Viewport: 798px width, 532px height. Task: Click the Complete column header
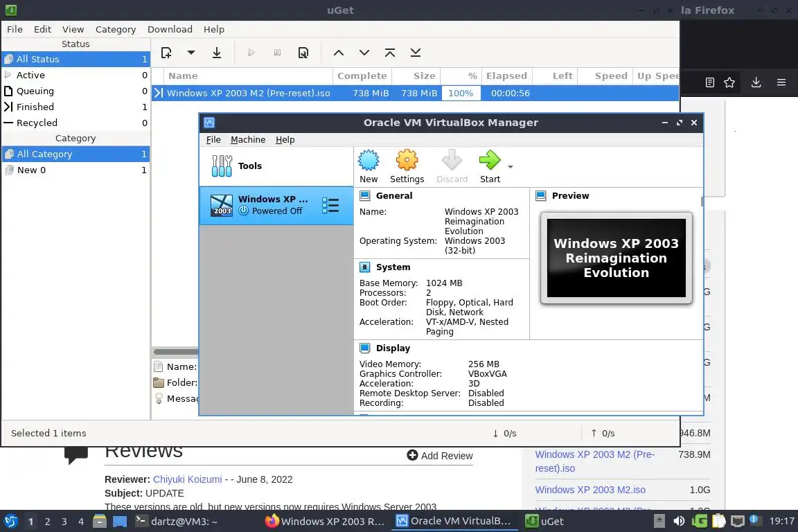[362, 76]
